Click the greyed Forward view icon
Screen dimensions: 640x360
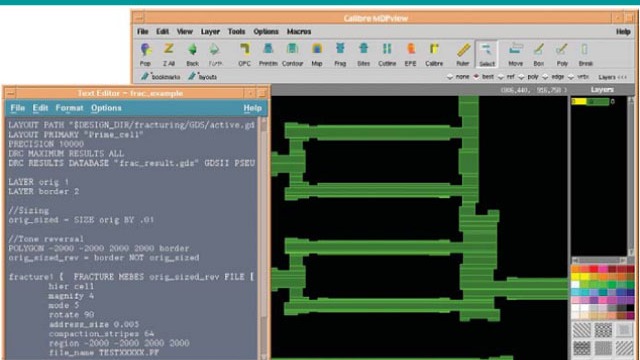[x=214, y=50]
